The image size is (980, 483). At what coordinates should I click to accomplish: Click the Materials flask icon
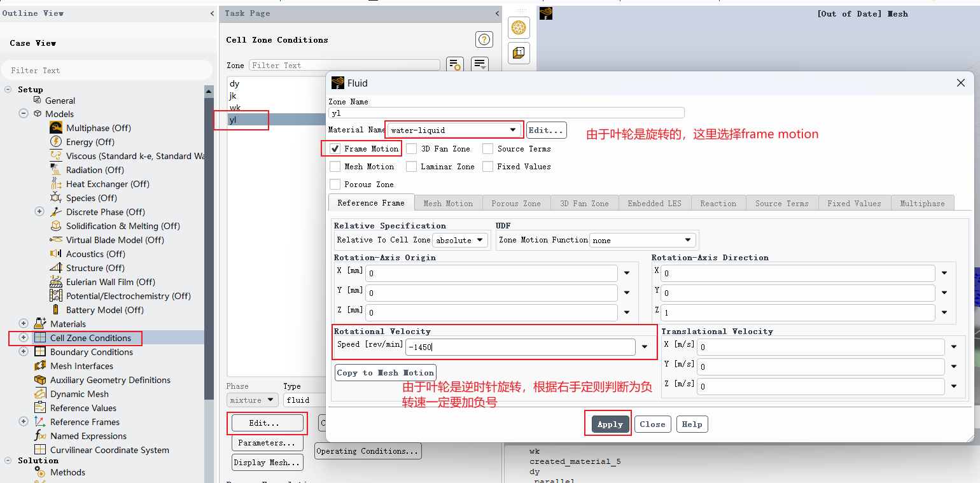pyautogui.click(x=39, y=323)
